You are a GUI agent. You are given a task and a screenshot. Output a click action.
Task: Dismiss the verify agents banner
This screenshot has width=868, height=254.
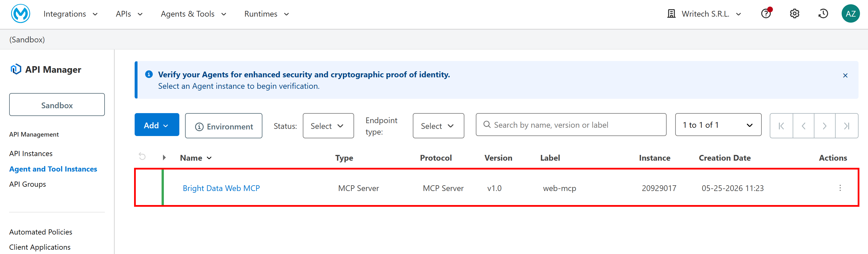click(x=845, y=76)
